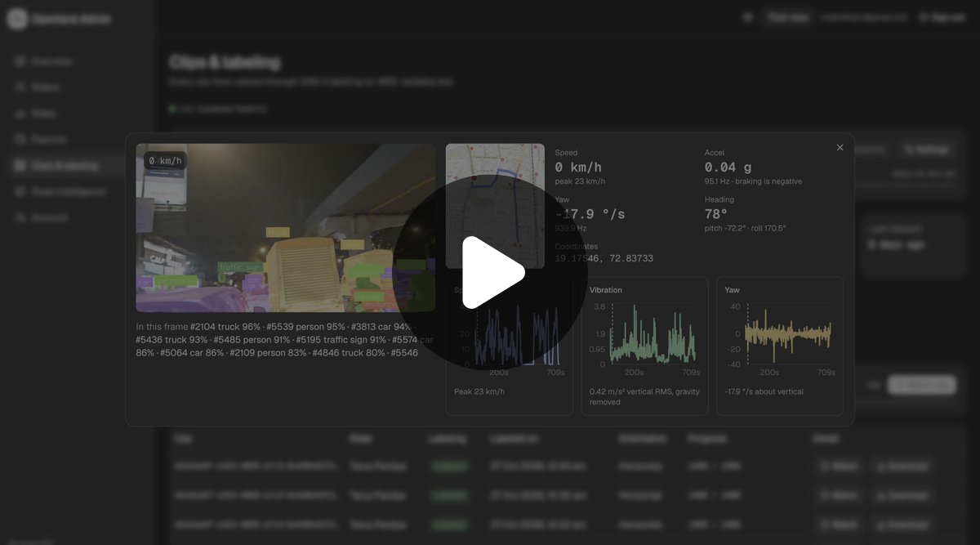Screen dimensions: 980x545
Task: Click the pitch -72.2° · roll 170.5° text
Action: coord(746,228)
